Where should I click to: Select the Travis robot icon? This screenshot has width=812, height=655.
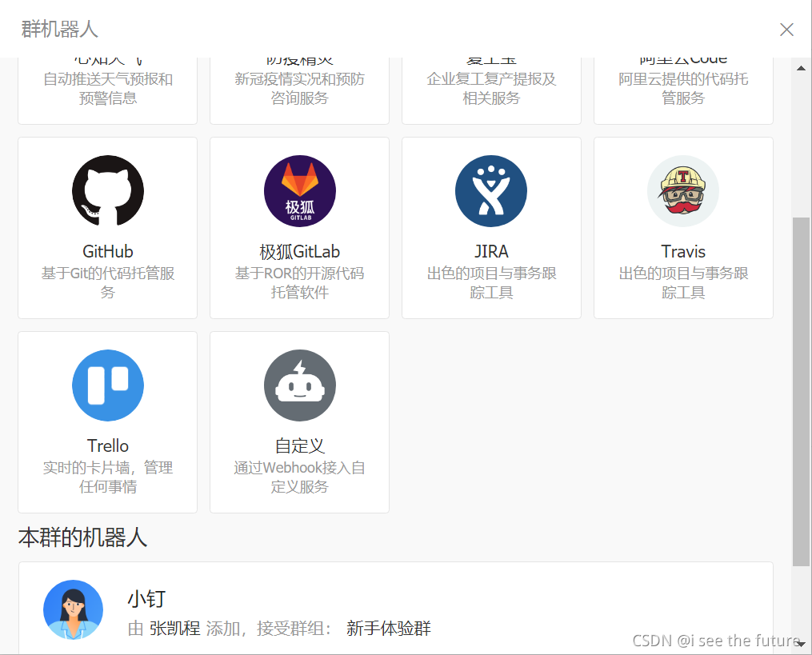pyautogui.click(x=683, y=191)
